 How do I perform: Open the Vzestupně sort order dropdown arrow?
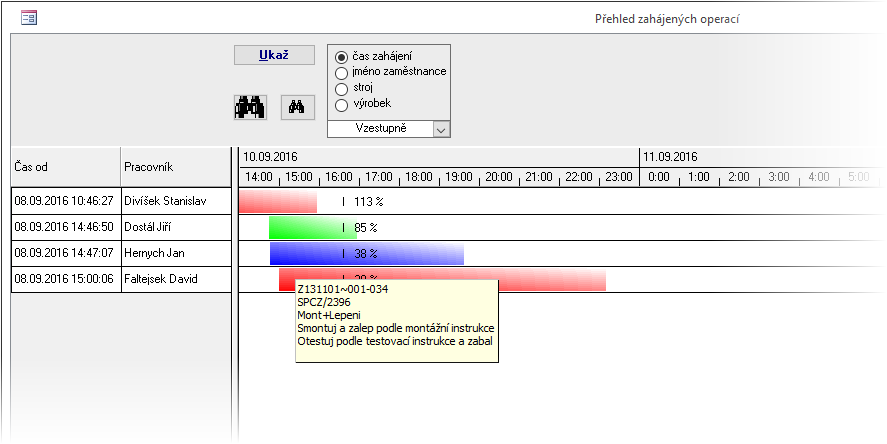coord(441,129)
